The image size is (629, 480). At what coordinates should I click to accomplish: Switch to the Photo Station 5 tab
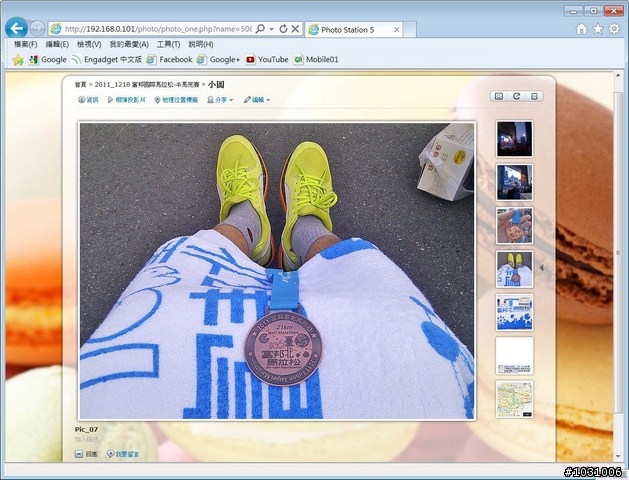point(347,30)
